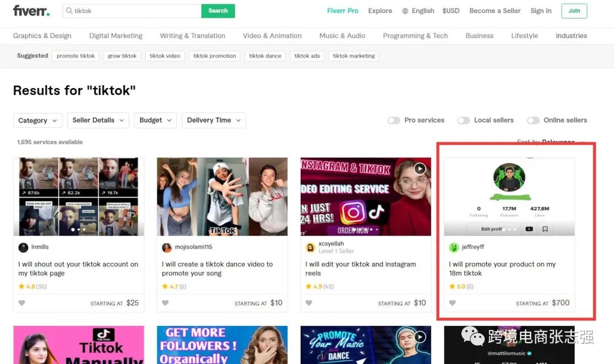Play the Instagram & TikTok editing video
Image resolution: width=614 pixels, height=364 pixels.
tap(420, 169)
